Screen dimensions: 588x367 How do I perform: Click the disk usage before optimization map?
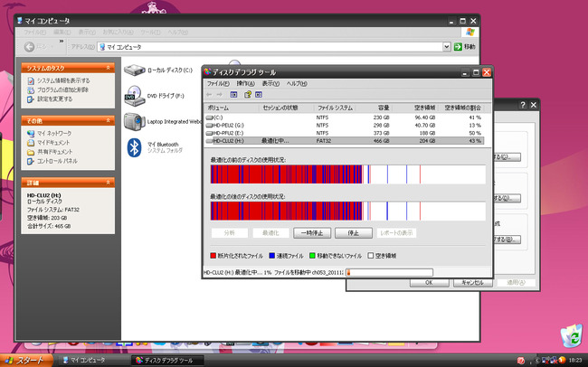pyautogui.click(x=348, y=174)
